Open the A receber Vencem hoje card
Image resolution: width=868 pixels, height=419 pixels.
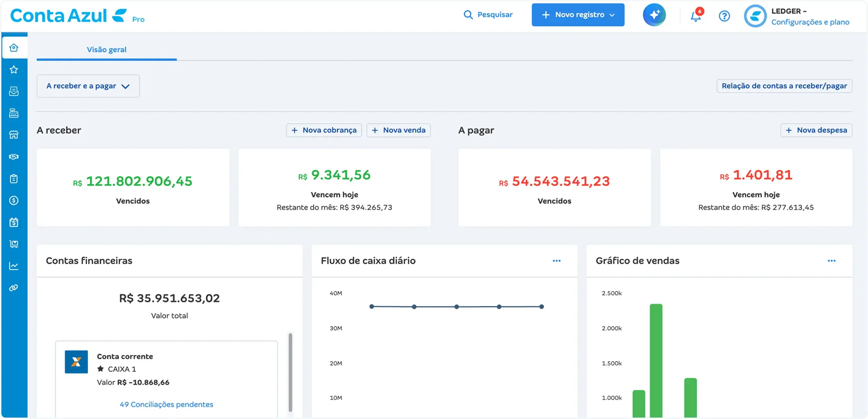click(335, 188)
